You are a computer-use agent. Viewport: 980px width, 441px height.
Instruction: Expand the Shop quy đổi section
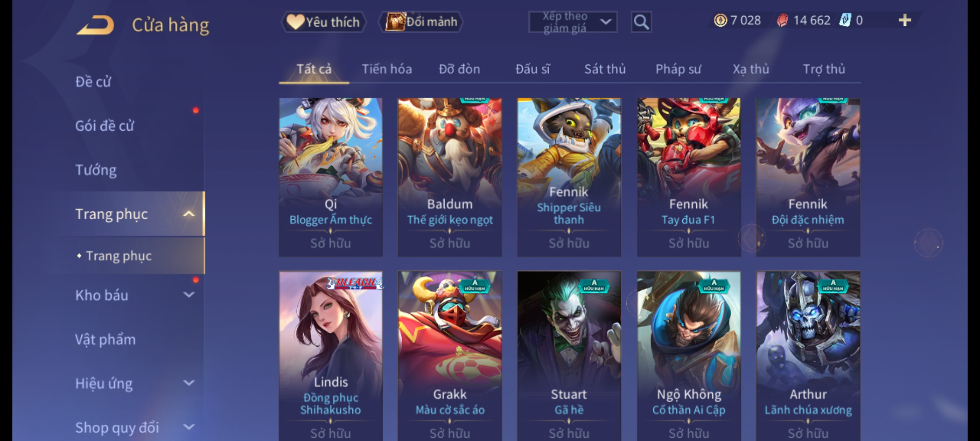click(x=189, y=427)
